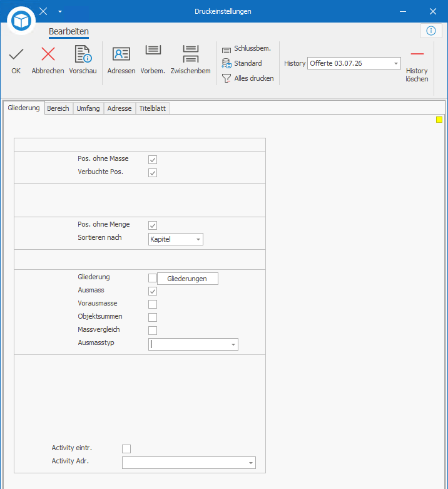The height and width of the screenshot is (489, 448).
Task: Uncheck Pos. ohne Menge checkbox
Action: click(x=153, y=225)
